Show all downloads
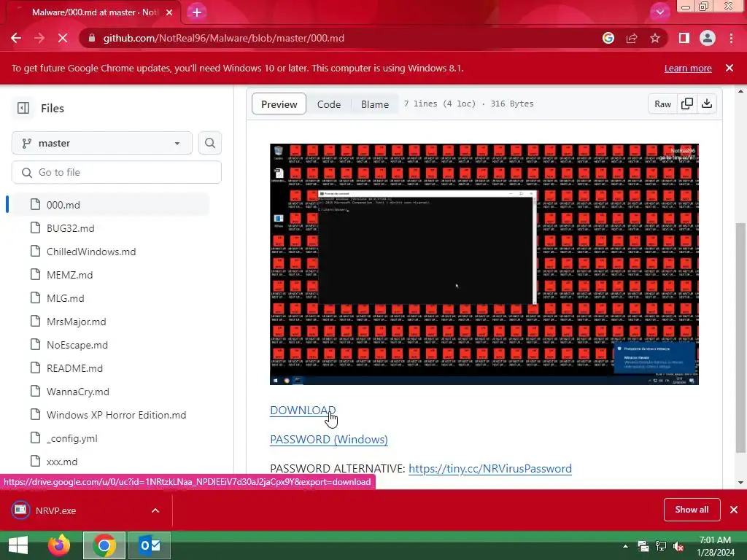The height and width of the screenshot is (560, 747). point(692,510)
